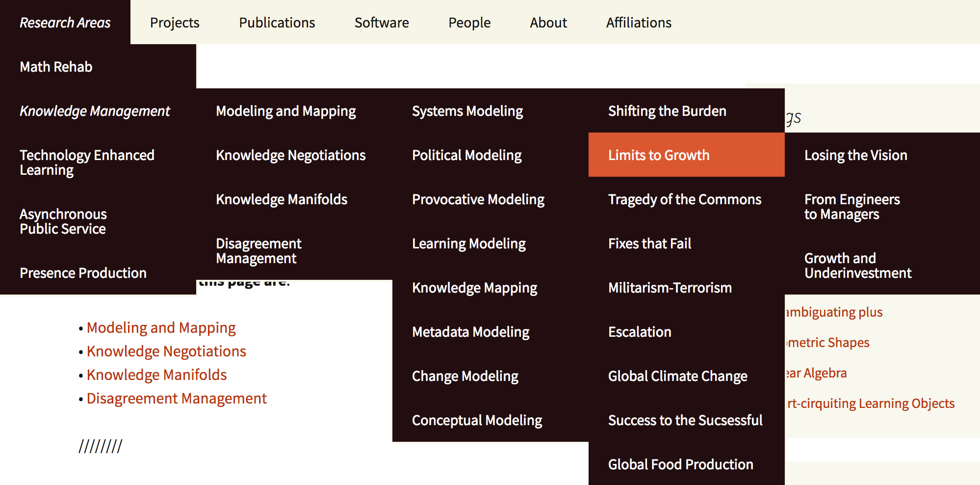Choose Technology Enhanced Learning entry
Viewport: 980px width, 485px height.
[x=87, y=162]
